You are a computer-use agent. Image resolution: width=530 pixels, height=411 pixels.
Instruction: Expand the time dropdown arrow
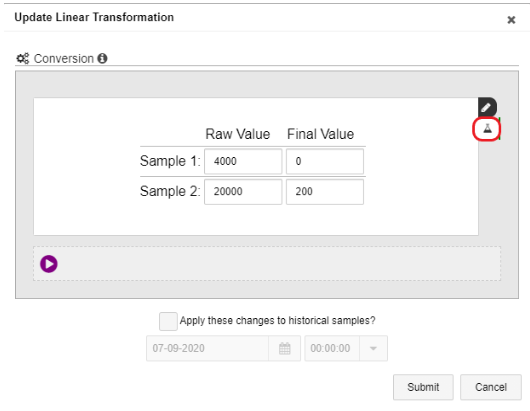(x=373, y=348)
